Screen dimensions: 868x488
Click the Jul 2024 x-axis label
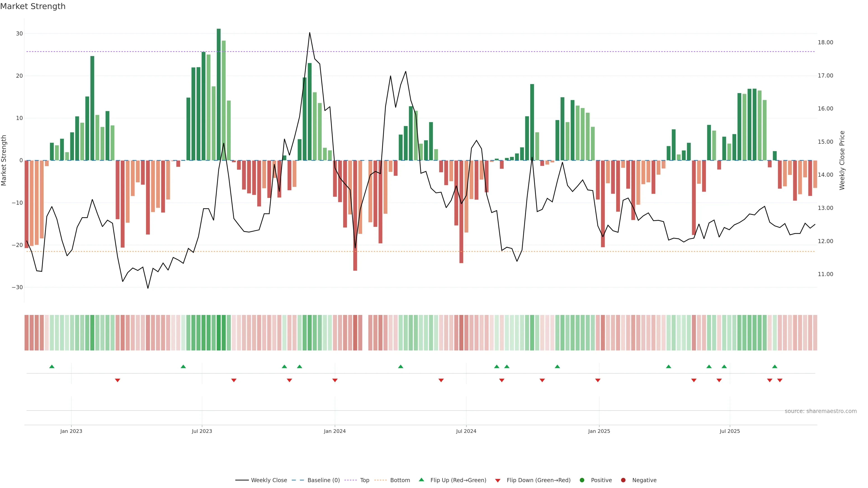click(466, 431)
